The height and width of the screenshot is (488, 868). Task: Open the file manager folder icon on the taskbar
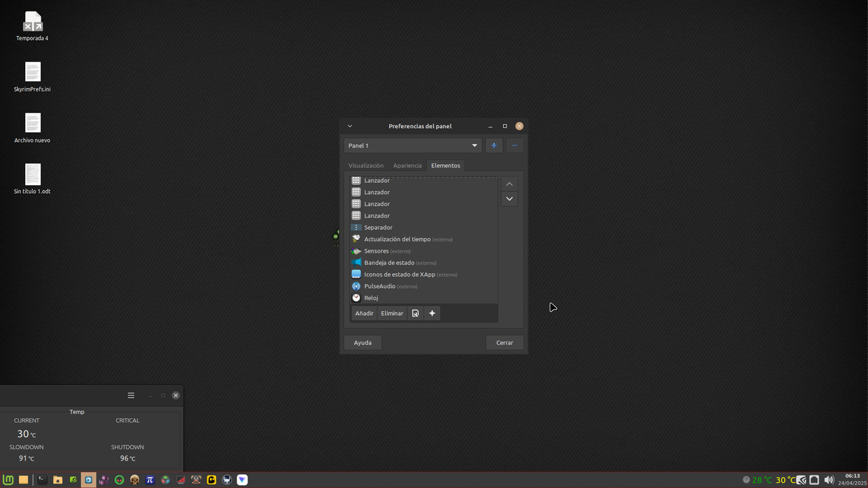57,480
